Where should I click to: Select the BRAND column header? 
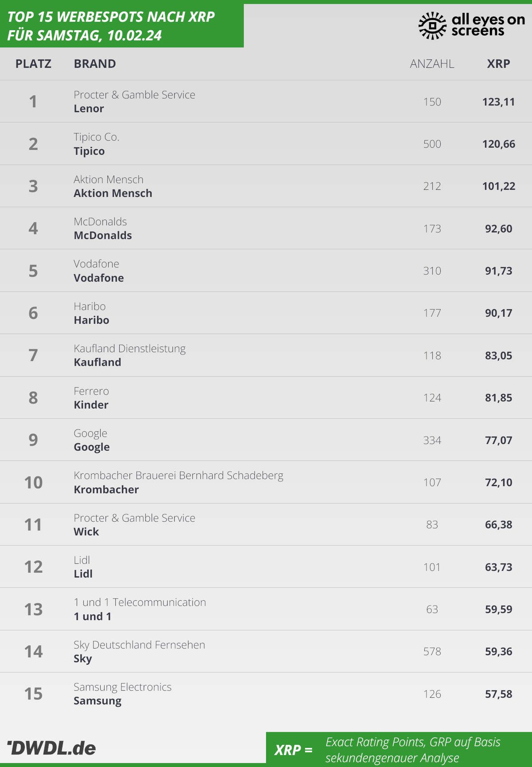(95, 64)
